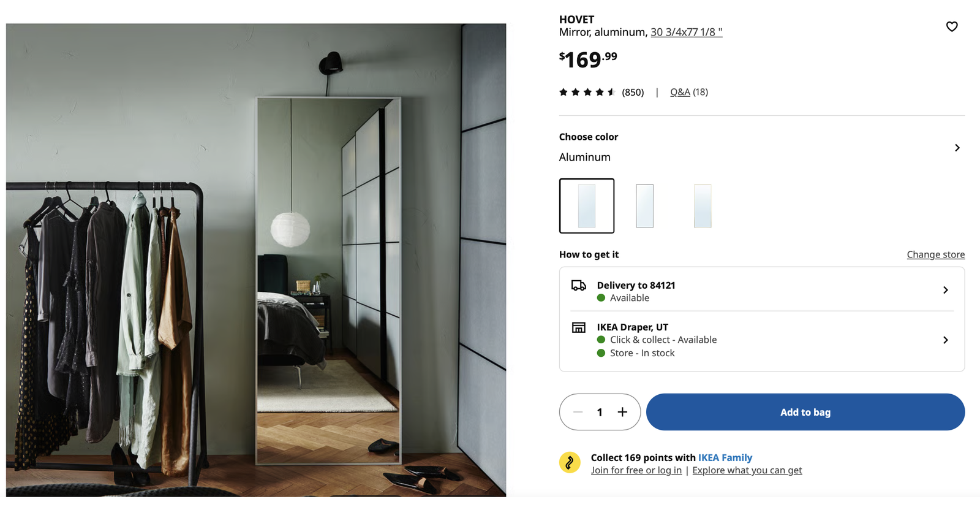Open the 30 3/4x77 1/8 size link
Viewport: 980px width, 507px height.
(686, 32)
